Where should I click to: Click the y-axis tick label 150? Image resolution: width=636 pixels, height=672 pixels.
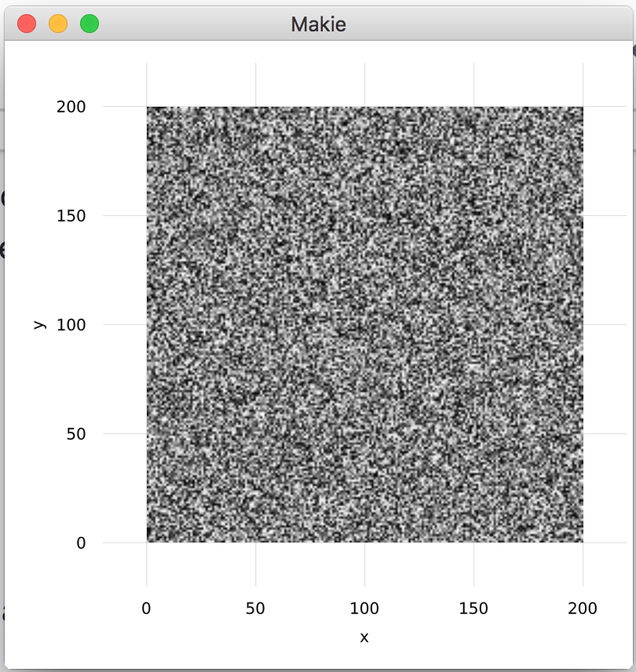tap(71, 216)
